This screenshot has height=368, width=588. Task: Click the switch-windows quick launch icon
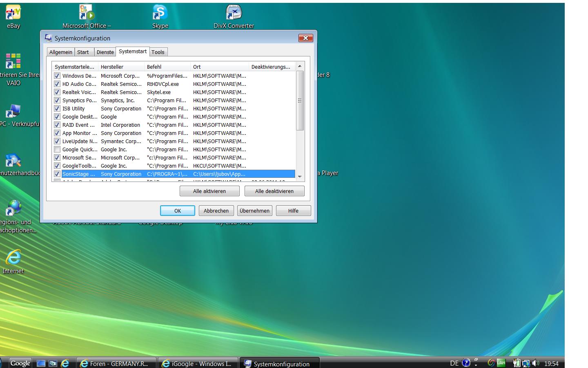tap(53, 363)
